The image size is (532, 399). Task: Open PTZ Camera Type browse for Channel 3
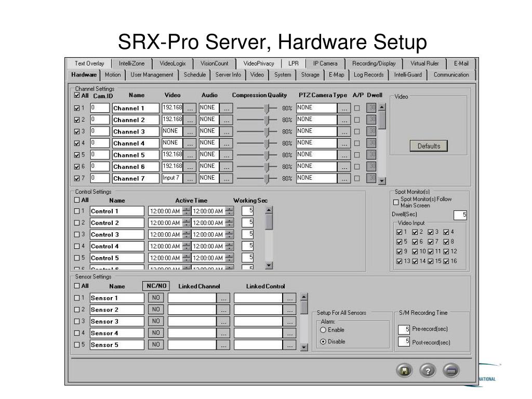tap(344, 131)
